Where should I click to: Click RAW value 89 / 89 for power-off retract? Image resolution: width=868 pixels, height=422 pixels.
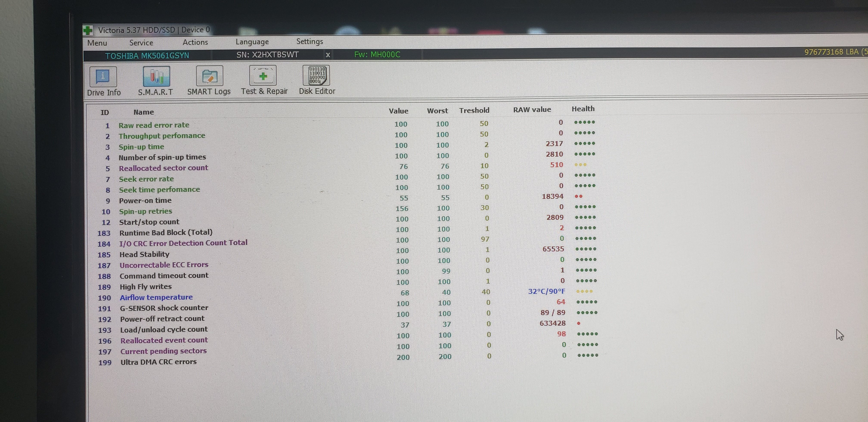[553, 313]
